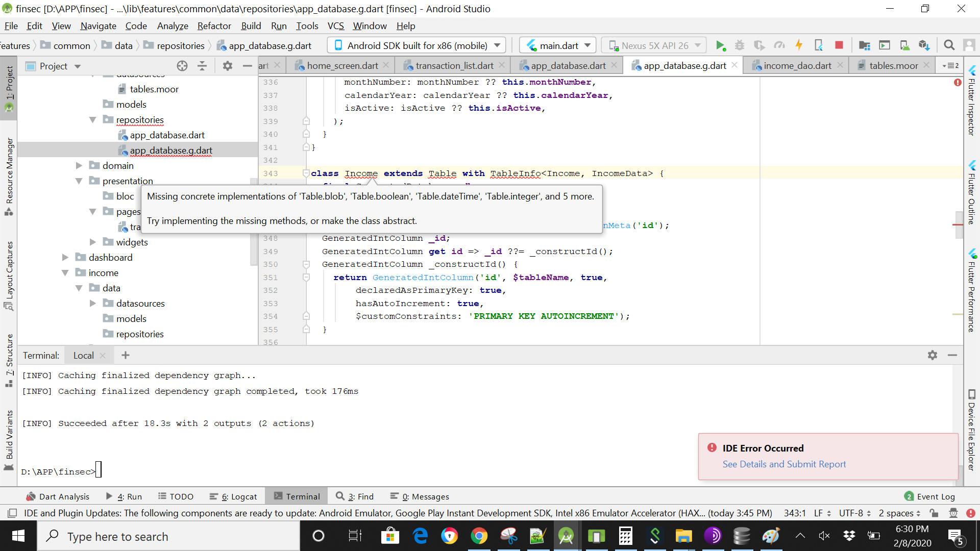Run the app on Nexus 5X emulator
The height and width of the screenshot is (551, 980).
[721, 45]
